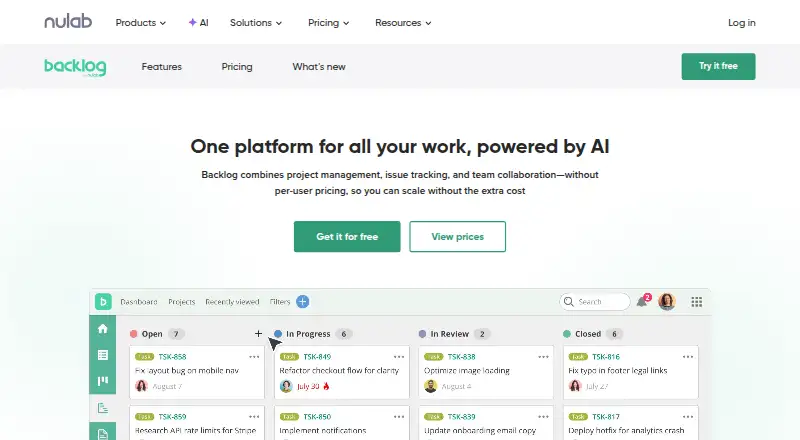Open the TSK-858 issue link
This screenshot has height=440, width=800.
tap(172, 357)
